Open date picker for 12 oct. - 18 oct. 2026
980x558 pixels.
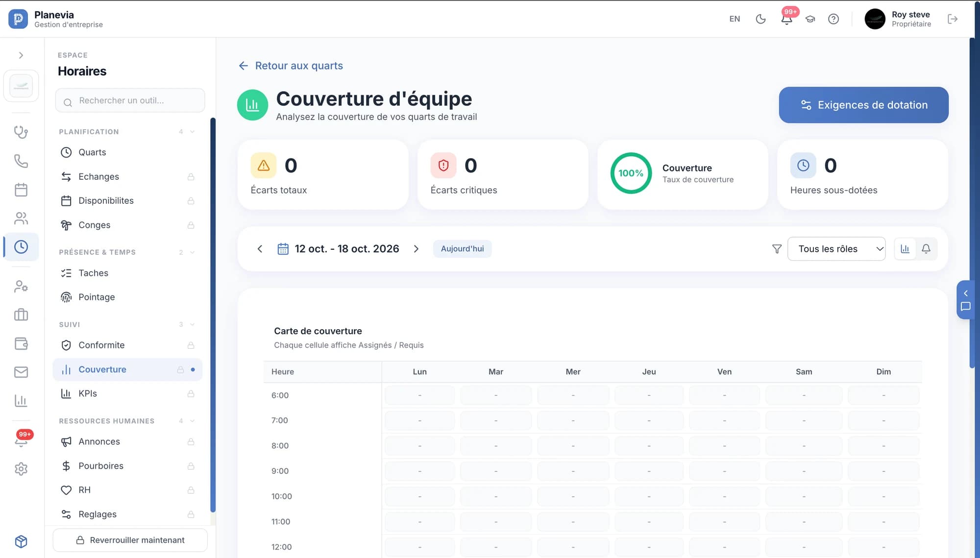click(x=338, y=249)
